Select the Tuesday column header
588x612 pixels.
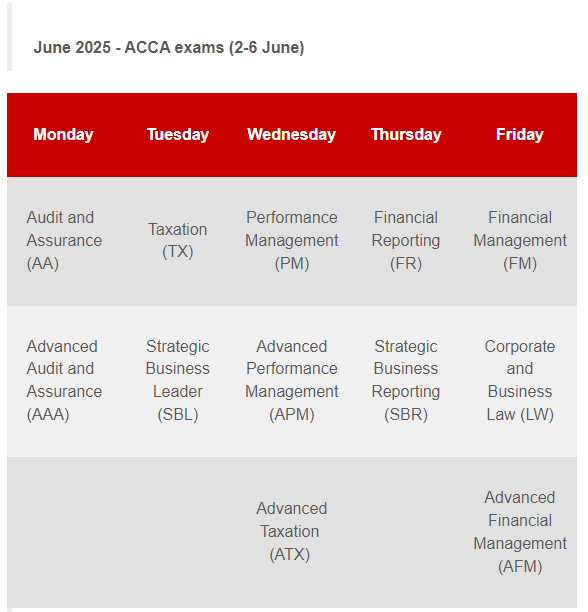click(178, 135)
